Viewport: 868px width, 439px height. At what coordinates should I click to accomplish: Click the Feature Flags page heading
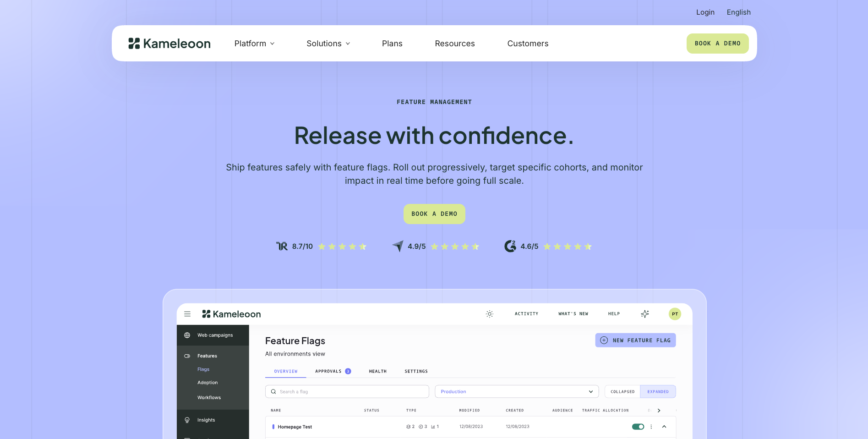coord(295,341)
